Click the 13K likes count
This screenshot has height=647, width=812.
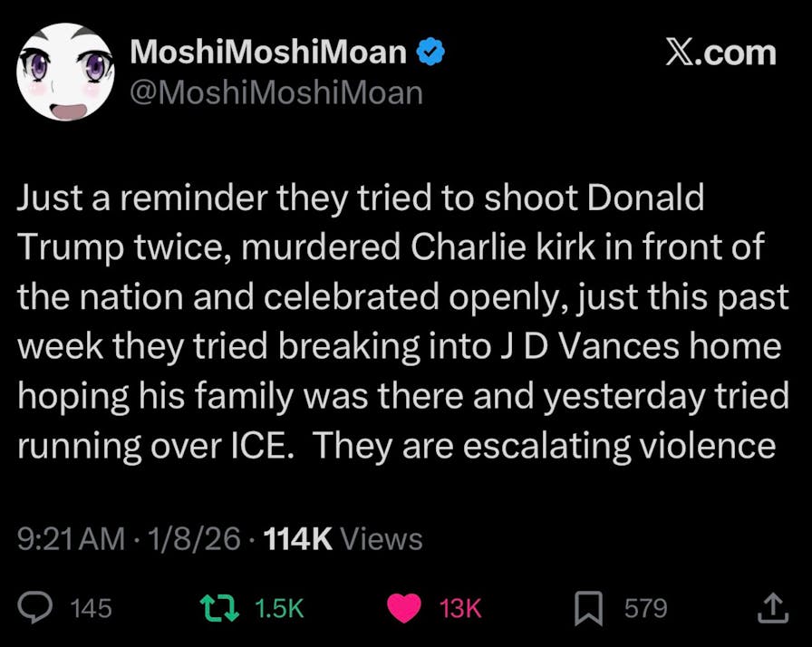(x=460, y=608)
